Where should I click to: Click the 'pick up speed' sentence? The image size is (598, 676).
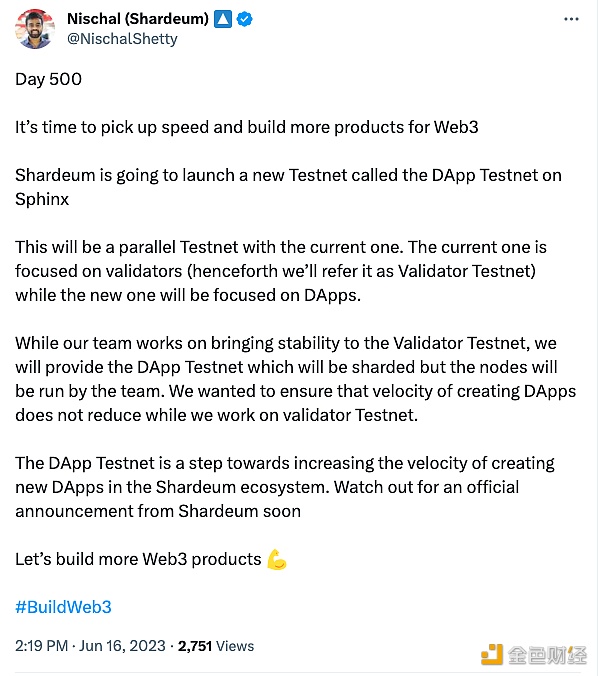point(247,127)
